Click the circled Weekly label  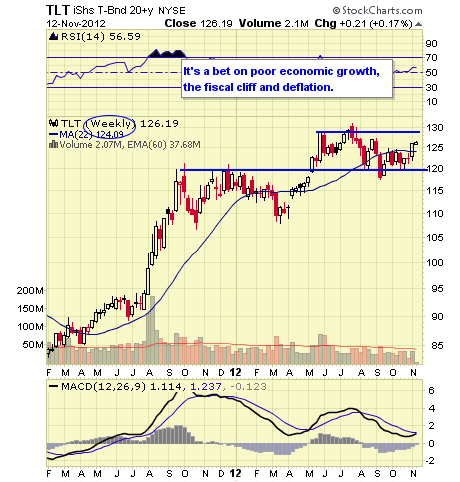(110, 124)
